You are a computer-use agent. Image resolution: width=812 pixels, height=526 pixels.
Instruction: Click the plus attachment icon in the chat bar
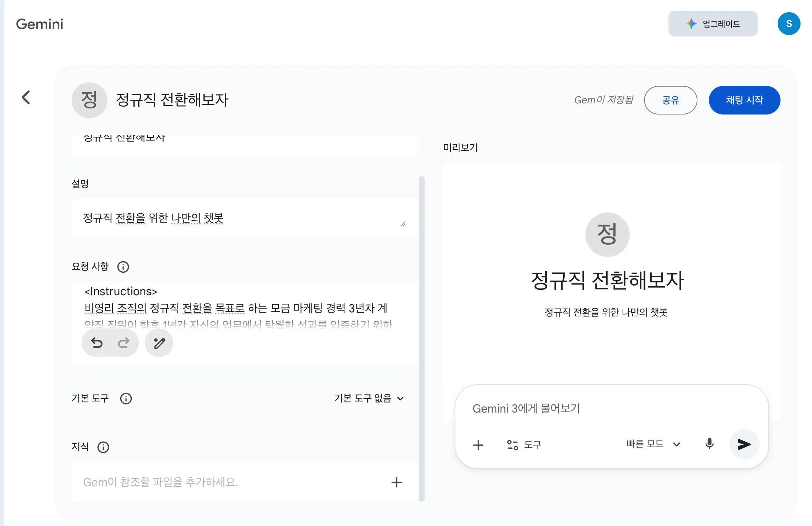tap(478, 444)
